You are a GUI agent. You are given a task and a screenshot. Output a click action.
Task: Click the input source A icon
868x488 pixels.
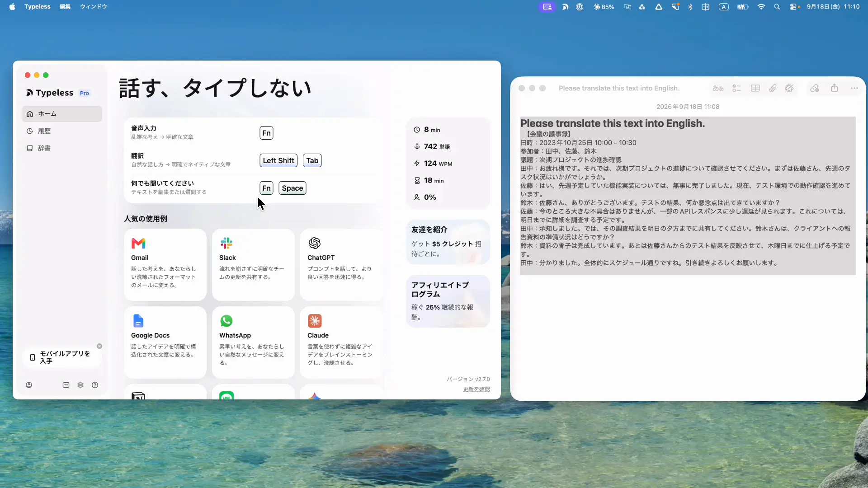(x=724, y=7)
